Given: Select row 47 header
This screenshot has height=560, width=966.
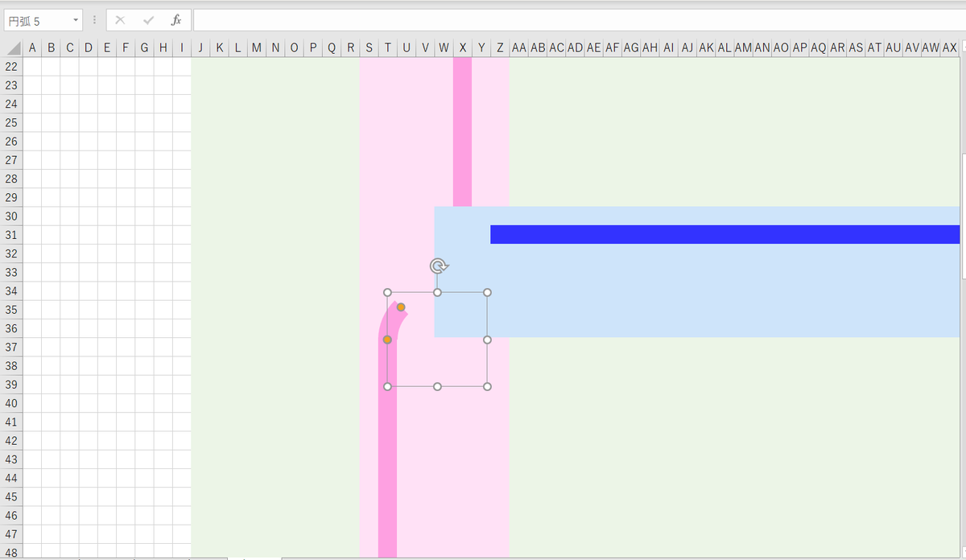Looking at the screenshot, I should (x=11, y=533).
